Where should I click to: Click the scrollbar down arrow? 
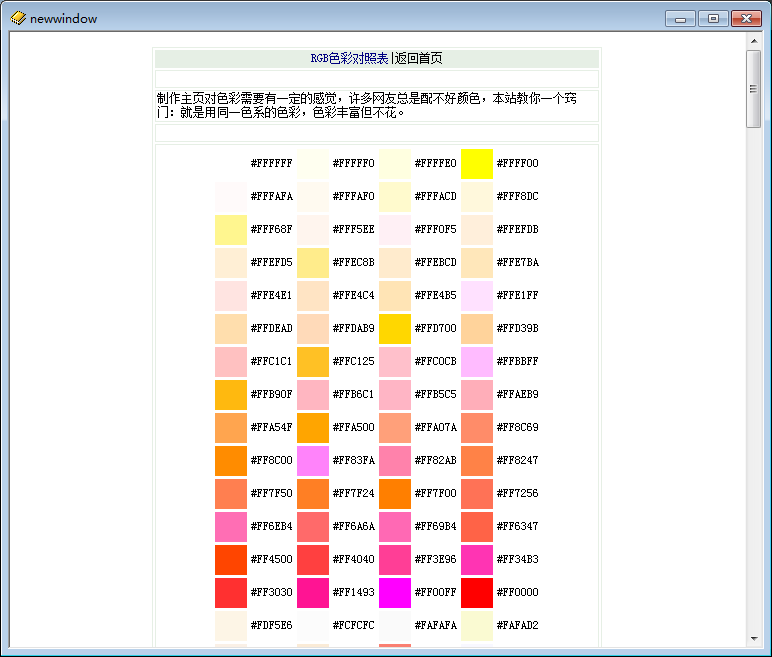753,638
